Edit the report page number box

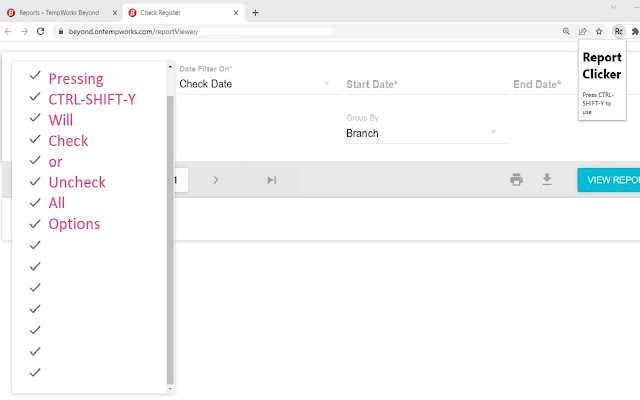pyautogui.click(x=181, y=180)
